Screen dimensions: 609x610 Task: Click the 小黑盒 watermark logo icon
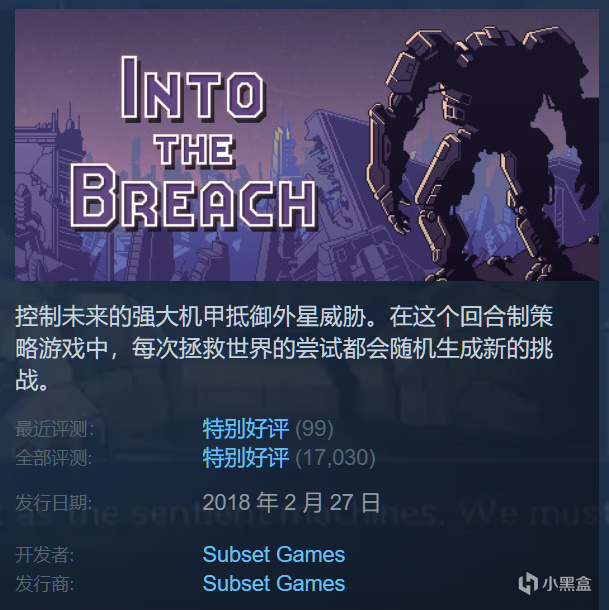(x=528, y=583)
